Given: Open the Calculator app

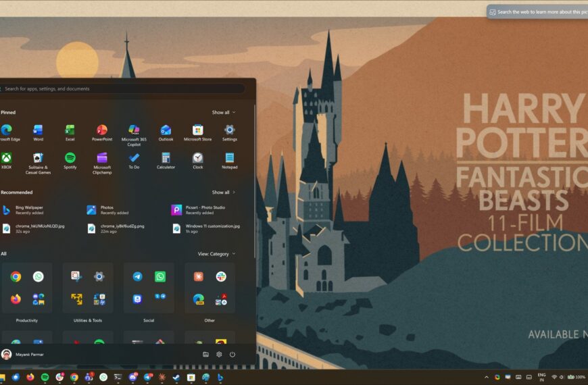Looking at the screenshot, I should [166, 161].
